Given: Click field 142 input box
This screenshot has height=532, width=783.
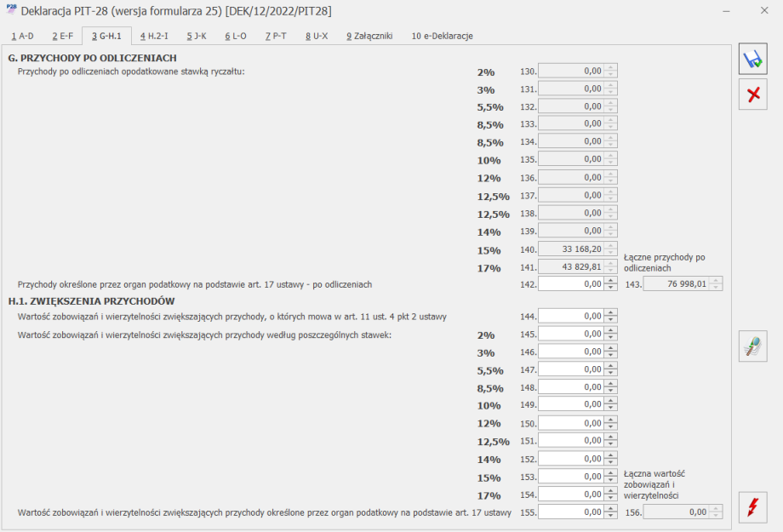Looking at the screenshot, I should (571, 283).
